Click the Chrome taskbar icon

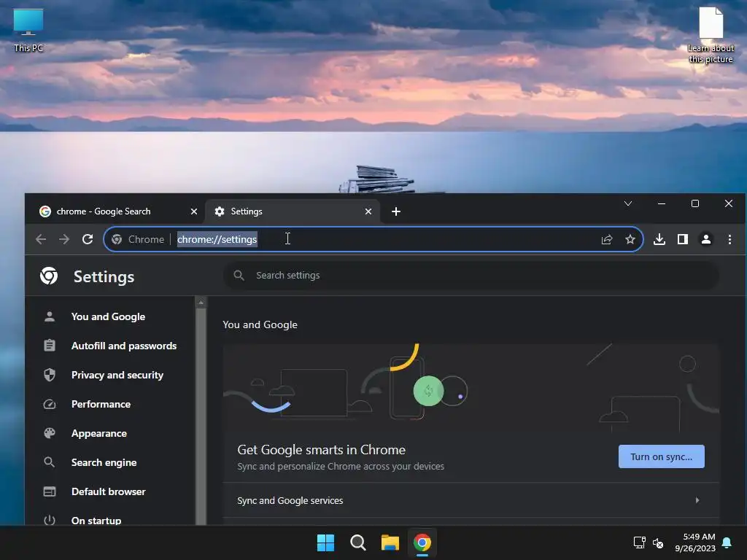click(x=422, y=542)
